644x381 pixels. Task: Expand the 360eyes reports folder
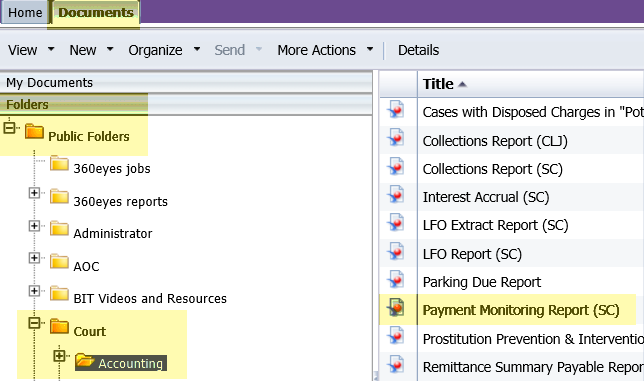(x=34, y=193)
